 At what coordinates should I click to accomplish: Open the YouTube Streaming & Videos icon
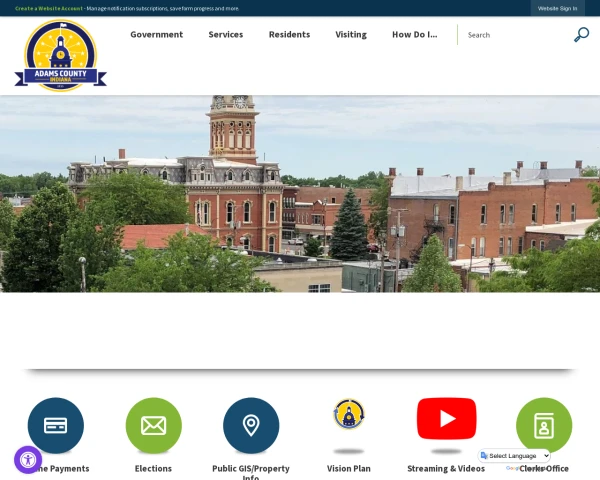point(447,418)
